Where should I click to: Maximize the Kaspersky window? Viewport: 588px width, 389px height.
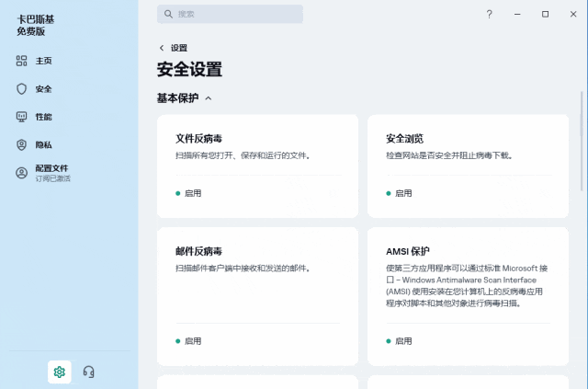[x=545, y=15]
